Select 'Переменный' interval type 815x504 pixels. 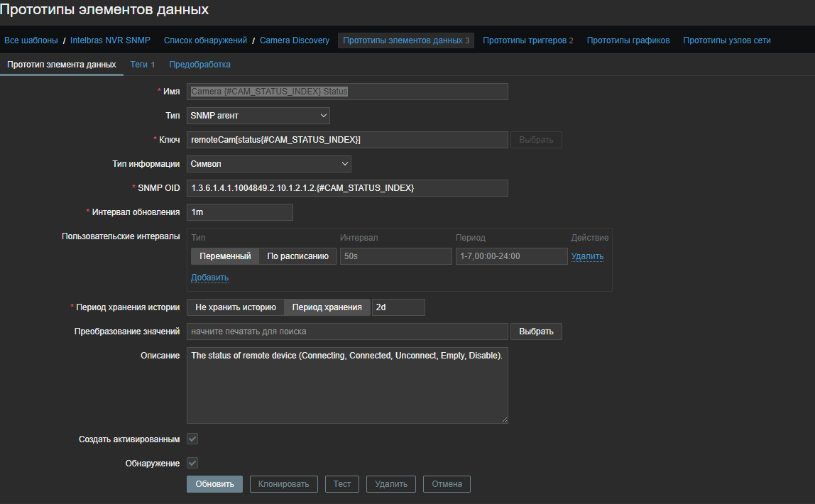224,256
